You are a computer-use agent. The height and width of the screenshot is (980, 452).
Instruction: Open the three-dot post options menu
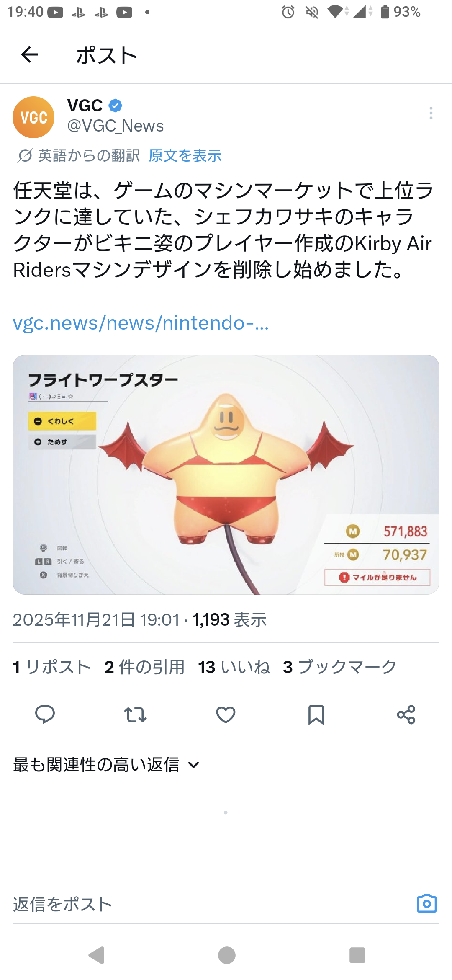tap(431, 113)
